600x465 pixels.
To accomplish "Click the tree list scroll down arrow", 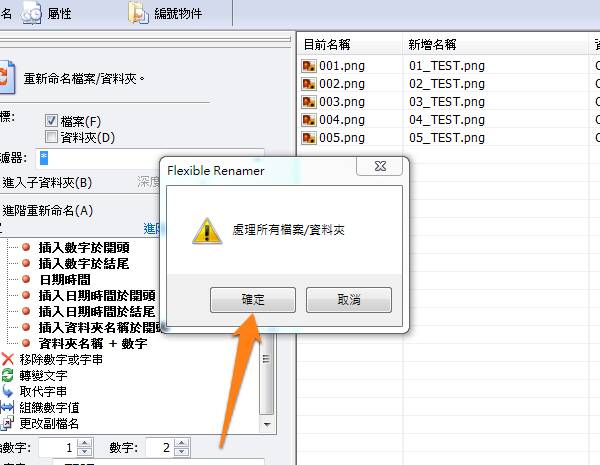I will pos(267,424).
